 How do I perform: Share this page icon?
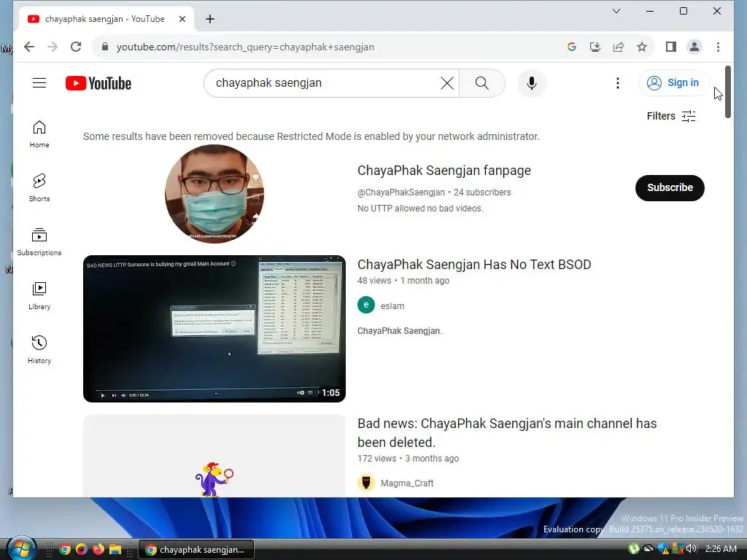619,47
